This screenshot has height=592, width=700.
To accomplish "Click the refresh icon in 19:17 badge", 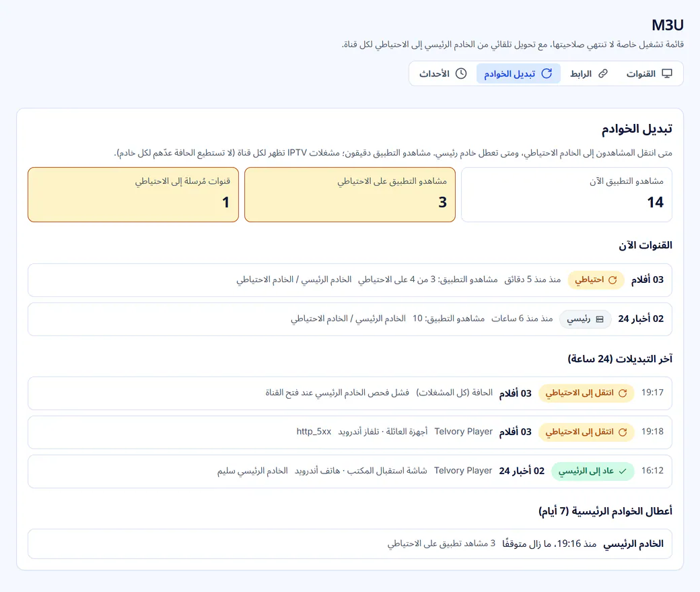I will pos(623,393).
